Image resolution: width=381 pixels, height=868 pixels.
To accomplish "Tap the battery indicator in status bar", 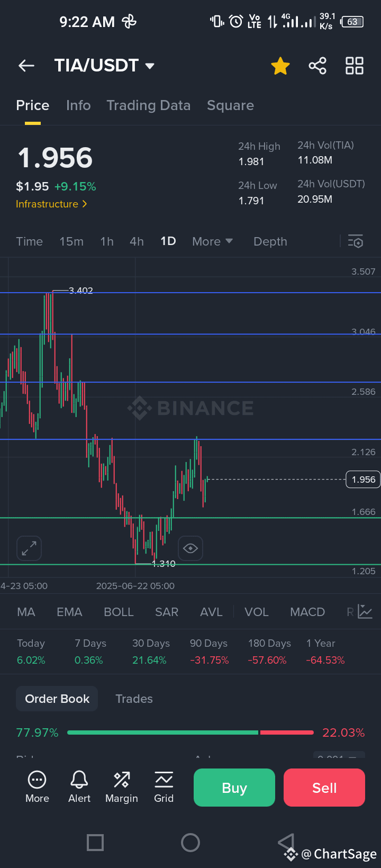I will (x=352, y=22).
